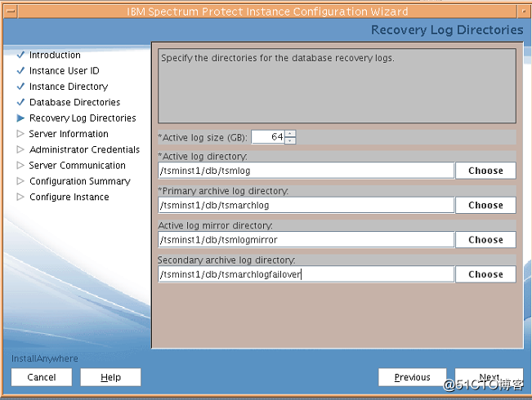Go back with the Previous button
This screenshot has height=400, width=532.
[x=412, y=377]
